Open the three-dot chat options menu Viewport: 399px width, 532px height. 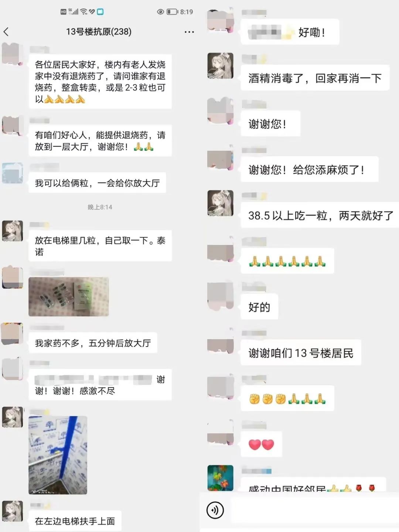[x=189, y=32]
